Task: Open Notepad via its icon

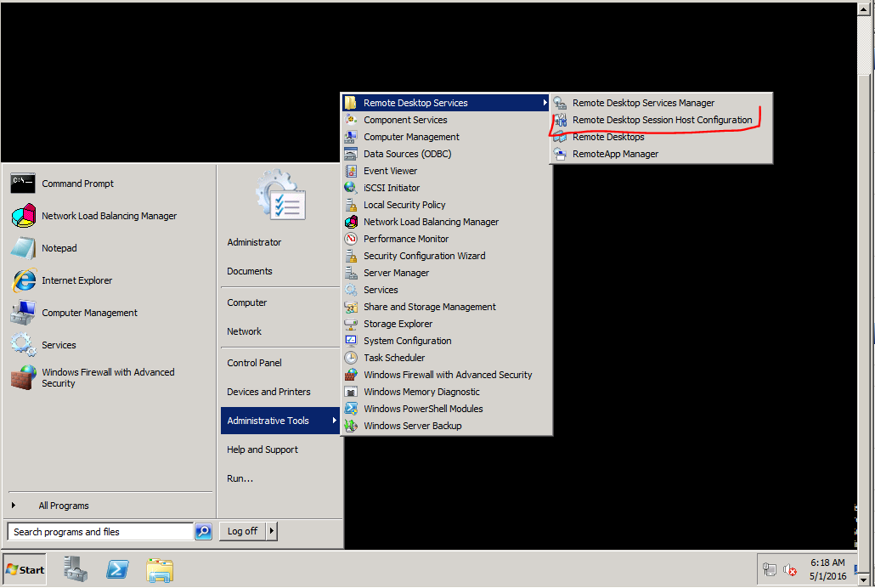Action: 24,248
